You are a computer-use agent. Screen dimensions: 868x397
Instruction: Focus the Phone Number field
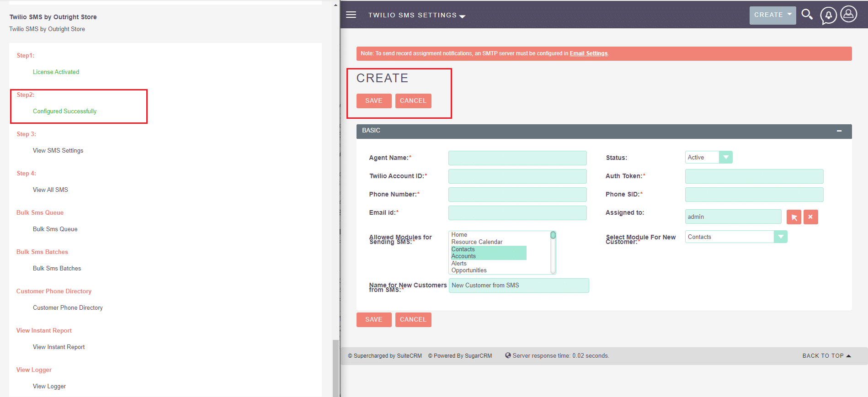click(517, 195)
